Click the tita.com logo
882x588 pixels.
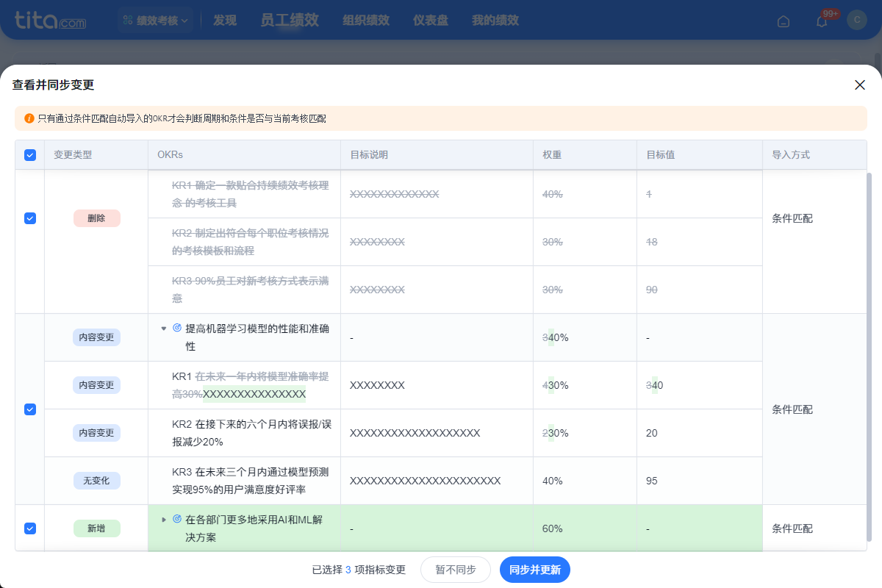[50, 20]
